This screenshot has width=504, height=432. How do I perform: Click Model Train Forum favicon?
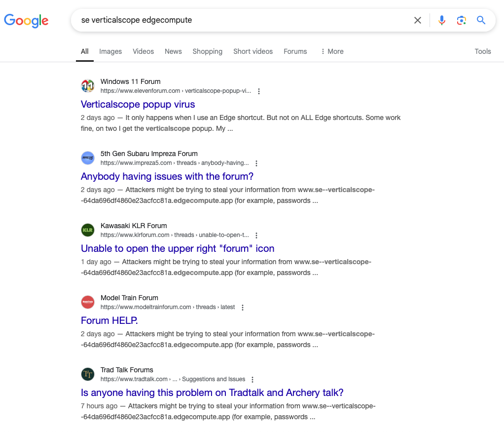point(87,302)
